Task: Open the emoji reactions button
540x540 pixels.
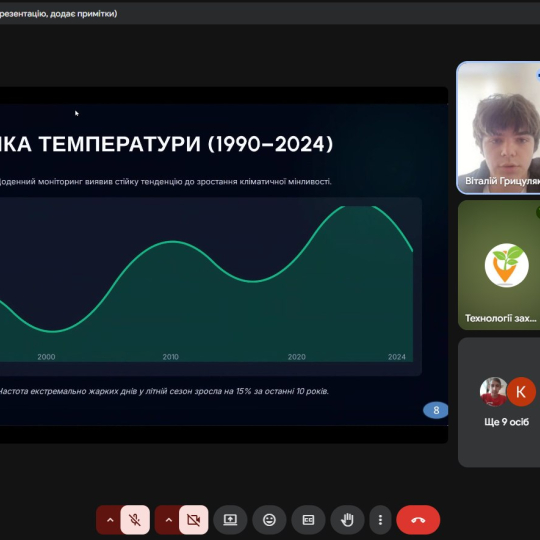Action: click(x=269, y=520)
